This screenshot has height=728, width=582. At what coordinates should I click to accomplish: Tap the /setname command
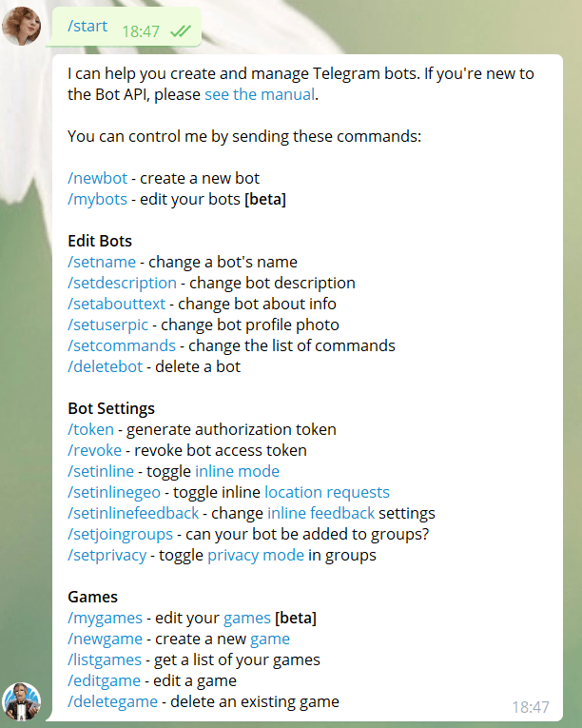(100, 262)
